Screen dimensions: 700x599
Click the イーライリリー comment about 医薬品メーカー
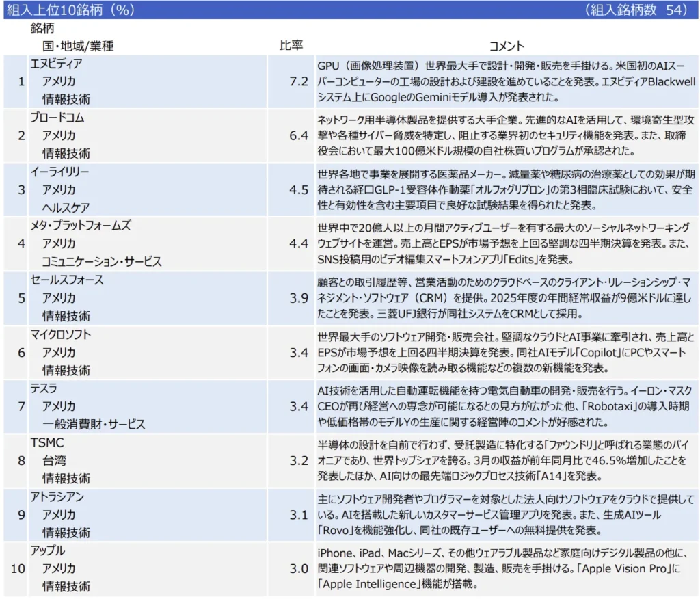[x=507, y=189]
